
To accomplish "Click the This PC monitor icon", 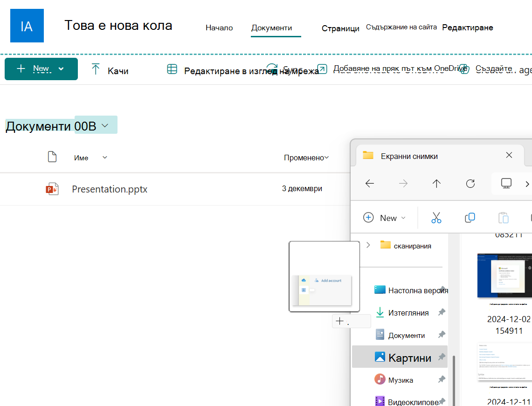I will pos(506,183).
